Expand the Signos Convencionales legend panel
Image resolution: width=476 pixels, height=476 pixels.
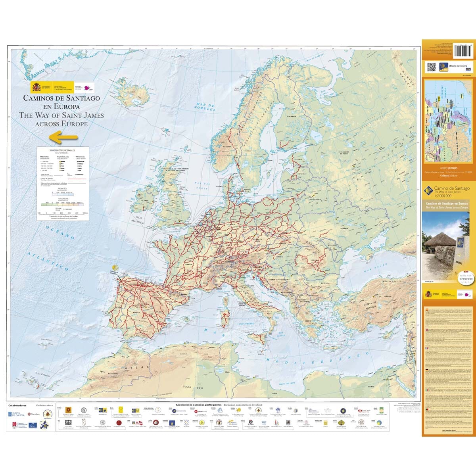[62, 150]
